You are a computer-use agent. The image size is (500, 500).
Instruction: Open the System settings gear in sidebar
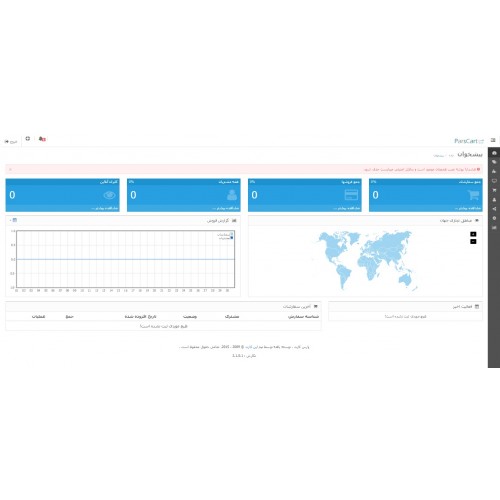(494, 218)
